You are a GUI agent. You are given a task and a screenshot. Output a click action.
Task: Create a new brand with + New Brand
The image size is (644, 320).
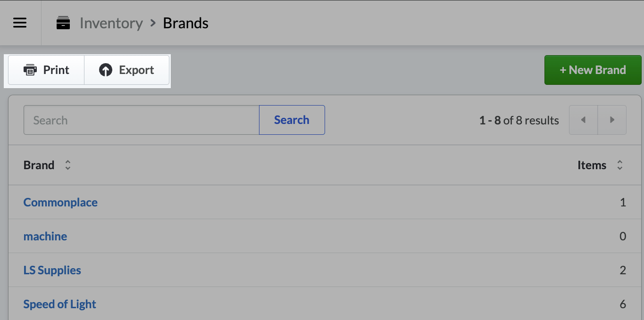pyautogui.click(x=593, y=70)
